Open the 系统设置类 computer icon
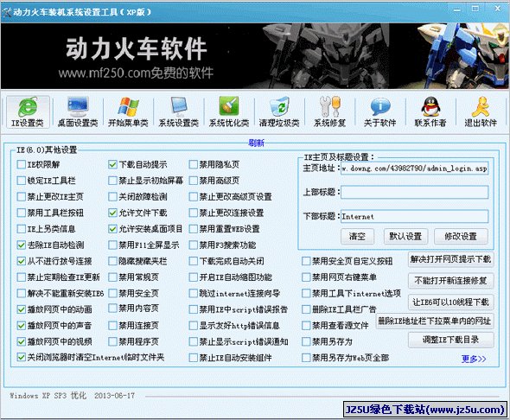 (179, 111)
